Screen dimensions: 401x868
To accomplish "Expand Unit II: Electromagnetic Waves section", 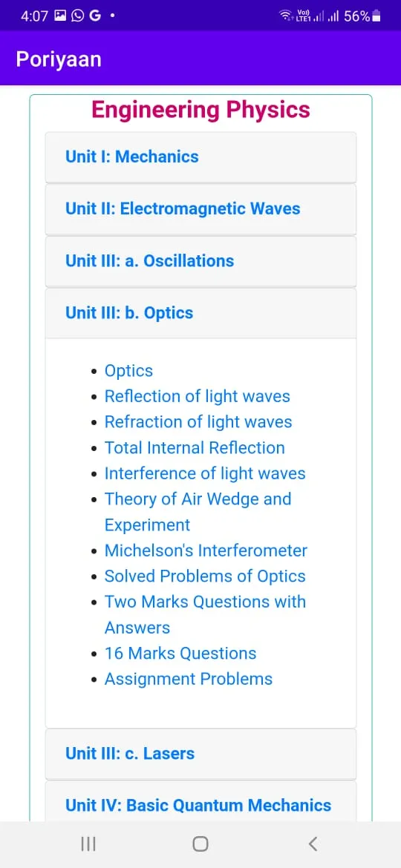I will [x=200, y=208].
